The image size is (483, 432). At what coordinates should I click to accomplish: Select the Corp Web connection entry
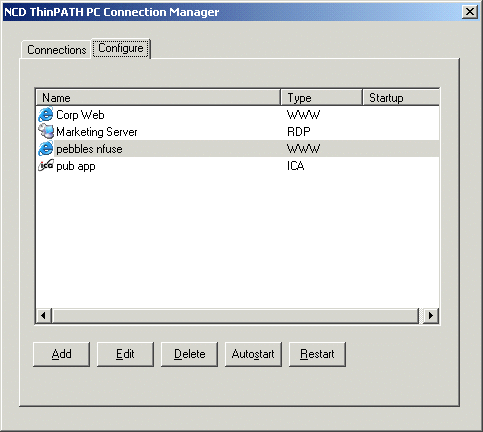(80, 115)
